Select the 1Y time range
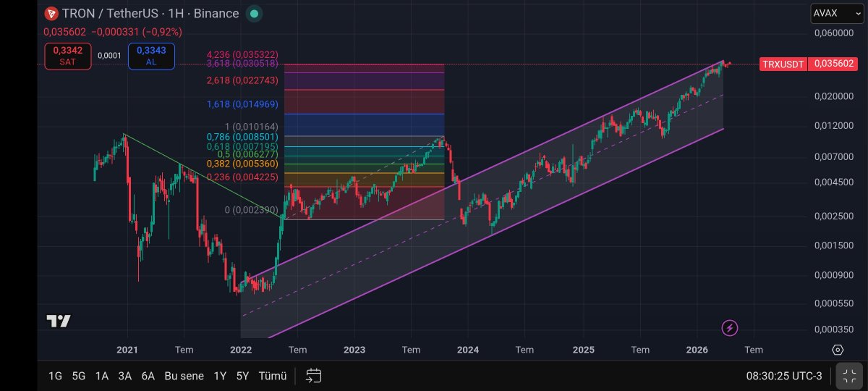This screenshot has width=868, height=391. pos(220,376)
